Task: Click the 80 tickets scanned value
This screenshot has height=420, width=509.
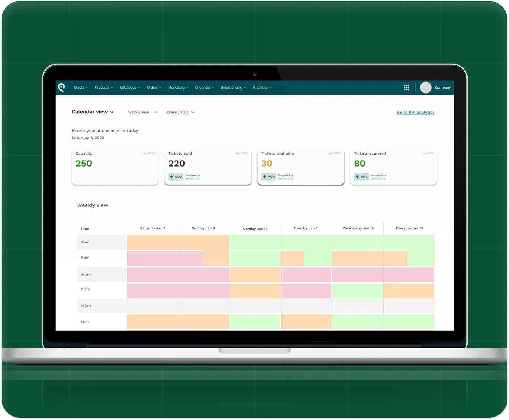Action: coord(359,164)
